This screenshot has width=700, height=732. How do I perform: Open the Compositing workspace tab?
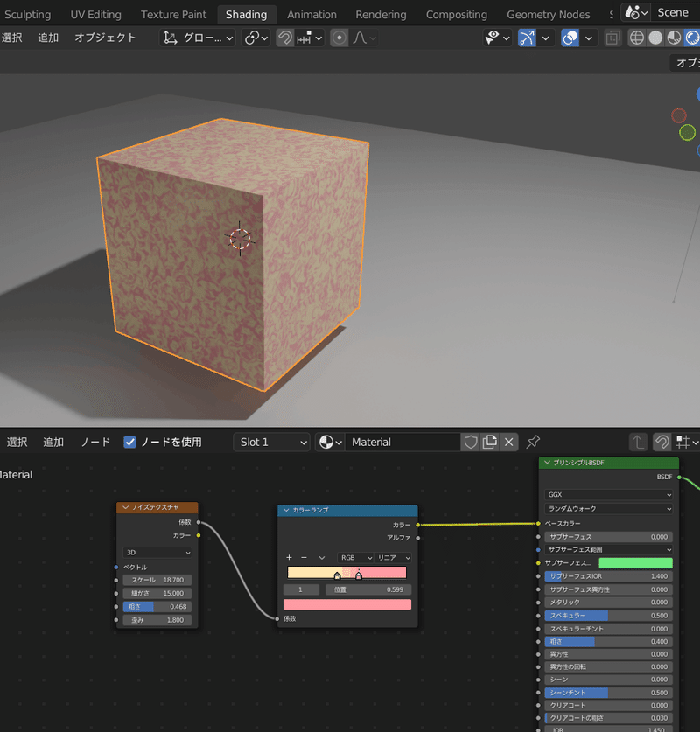coord(457,15)
